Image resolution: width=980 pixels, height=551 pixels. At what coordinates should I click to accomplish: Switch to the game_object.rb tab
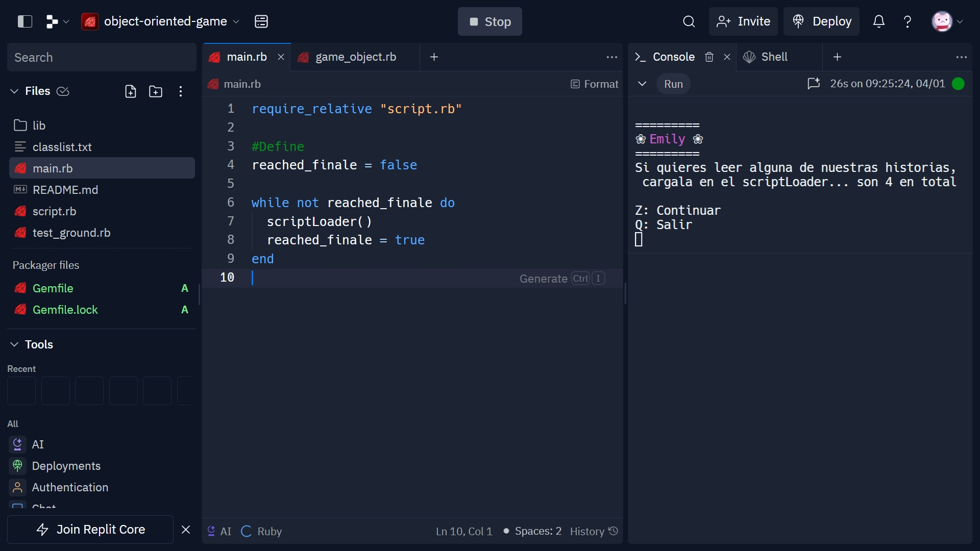[x=355, y=57]
